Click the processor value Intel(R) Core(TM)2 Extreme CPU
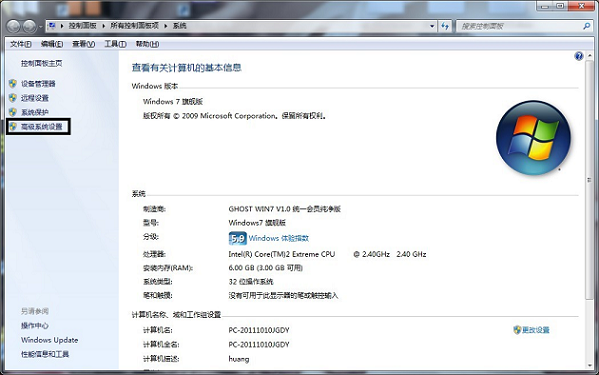Image resolution: width=599 pixels, height=375 pixels. [x=282, y=254]
